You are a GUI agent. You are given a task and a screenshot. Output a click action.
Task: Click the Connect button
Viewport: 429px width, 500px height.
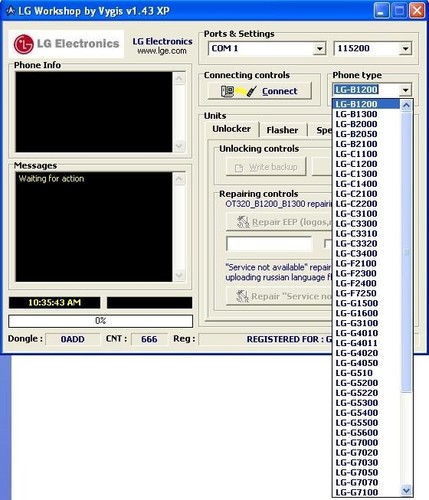click(260, 91)
